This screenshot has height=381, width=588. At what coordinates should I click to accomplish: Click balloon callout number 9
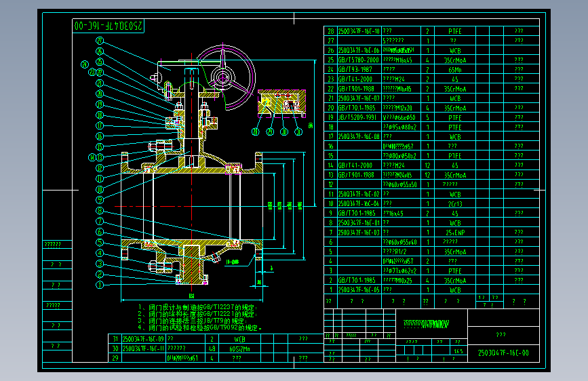point(100,200)
